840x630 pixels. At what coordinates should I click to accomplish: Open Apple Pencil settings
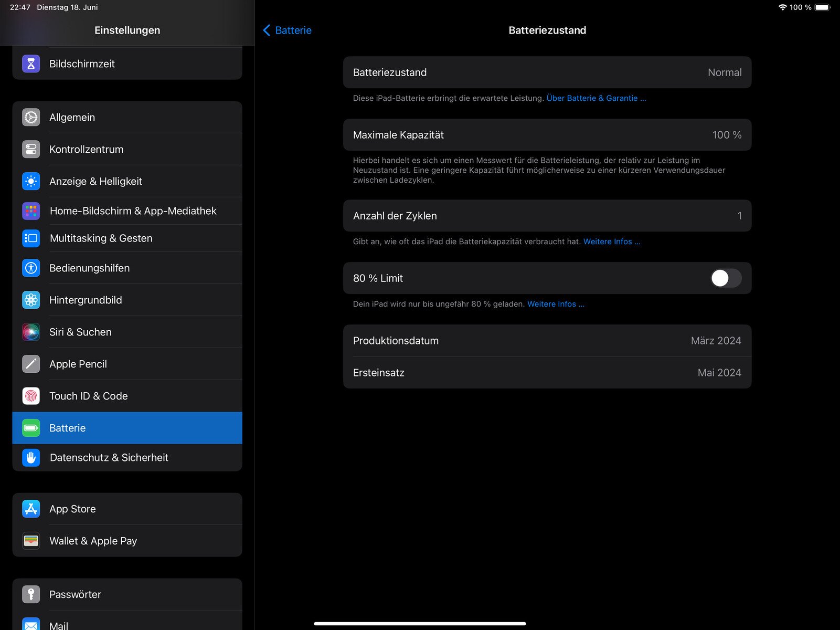click(127, 364)
